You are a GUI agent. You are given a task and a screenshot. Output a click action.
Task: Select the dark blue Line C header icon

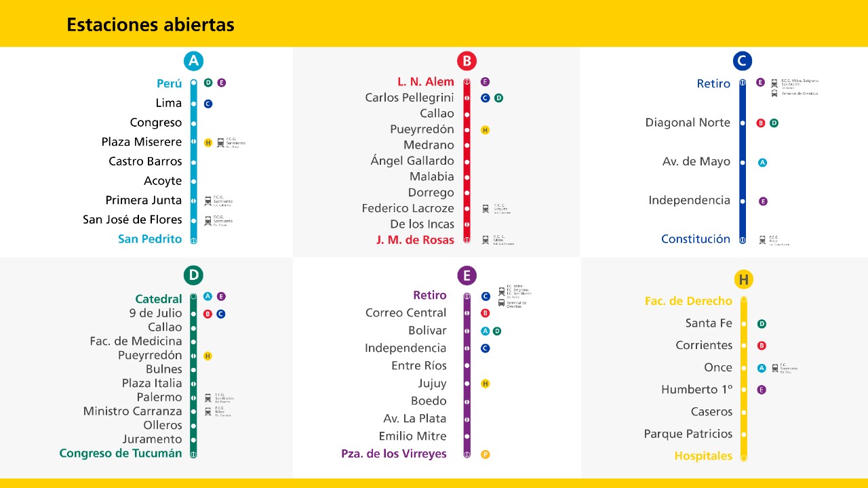coord(743,61)
